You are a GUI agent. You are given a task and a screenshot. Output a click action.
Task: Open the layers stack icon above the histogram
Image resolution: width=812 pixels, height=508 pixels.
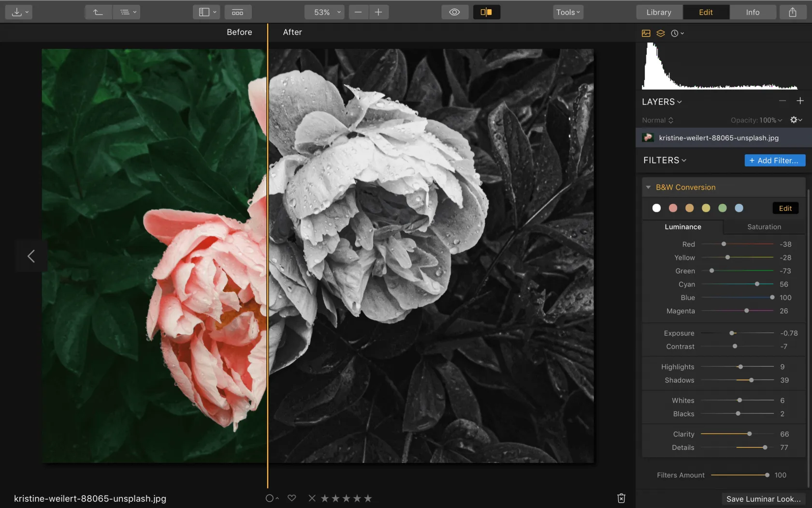(x=660, y=33)
